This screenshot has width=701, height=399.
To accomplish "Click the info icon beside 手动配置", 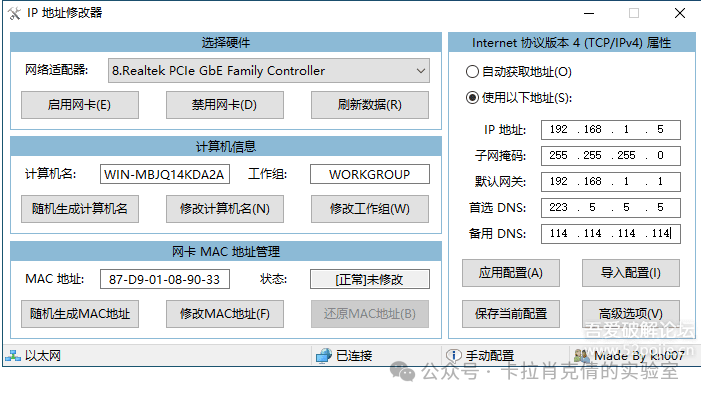I will [x=454, y=356].
